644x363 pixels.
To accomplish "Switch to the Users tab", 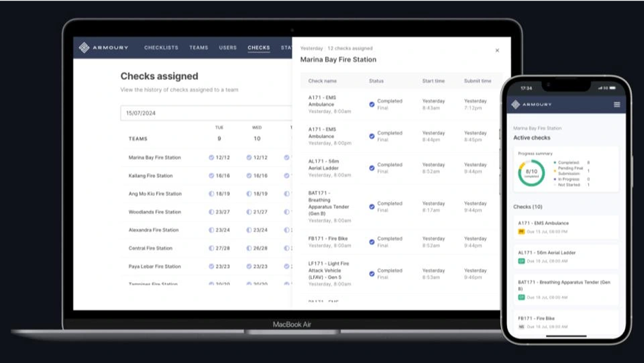I will point(228,48).
